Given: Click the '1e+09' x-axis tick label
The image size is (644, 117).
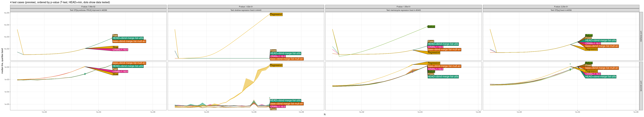Looking at the screenshot, I should (x=301, y=112).
